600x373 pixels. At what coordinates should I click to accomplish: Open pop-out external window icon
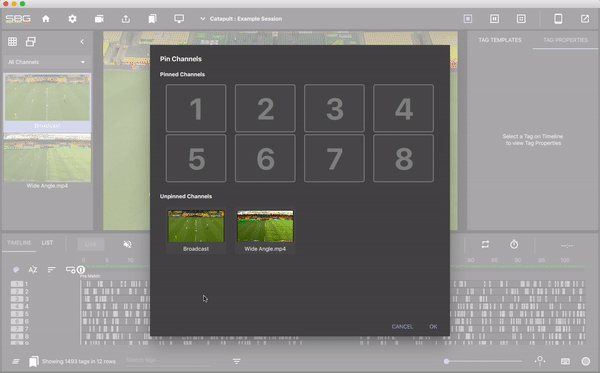point(585,19)
